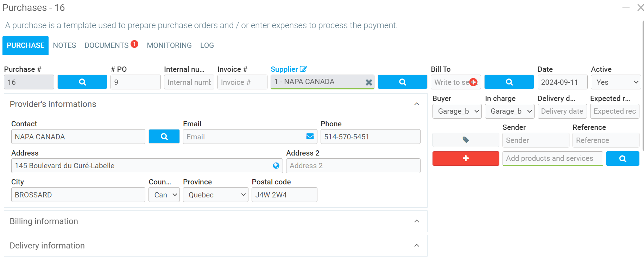The height and width of the screenshot is (259, 644).
Task: Collapse the Provider's informations section
Action: tap(417, 104)
